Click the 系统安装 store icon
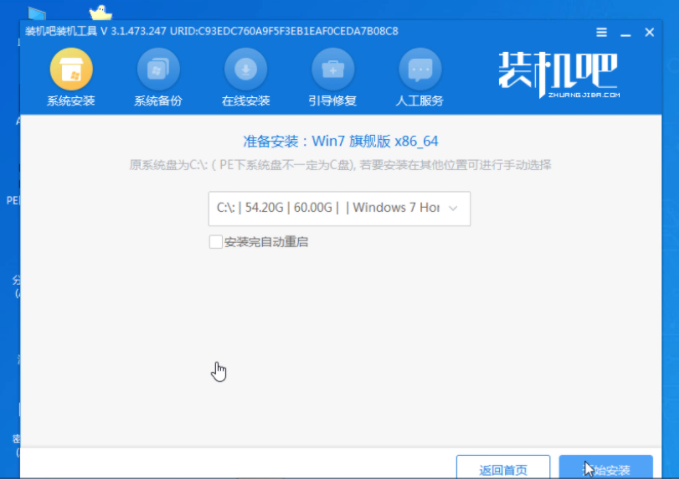 click(x=71, y=70)
